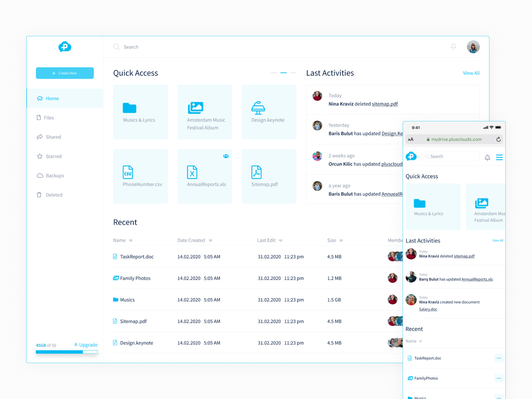Viewport: 532px width, 399px height.
Task: Switch to the Shared section
Action: click(54, 137)
